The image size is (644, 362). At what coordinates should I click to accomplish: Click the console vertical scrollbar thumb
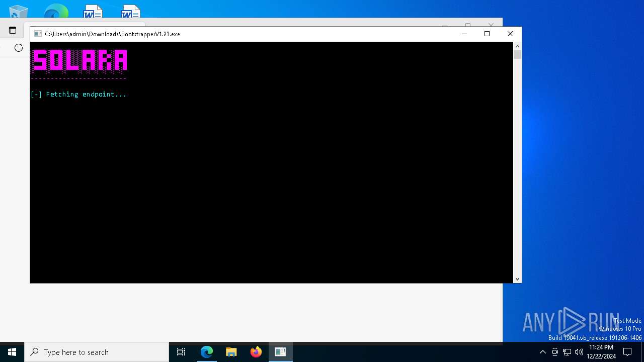point(517,55)
